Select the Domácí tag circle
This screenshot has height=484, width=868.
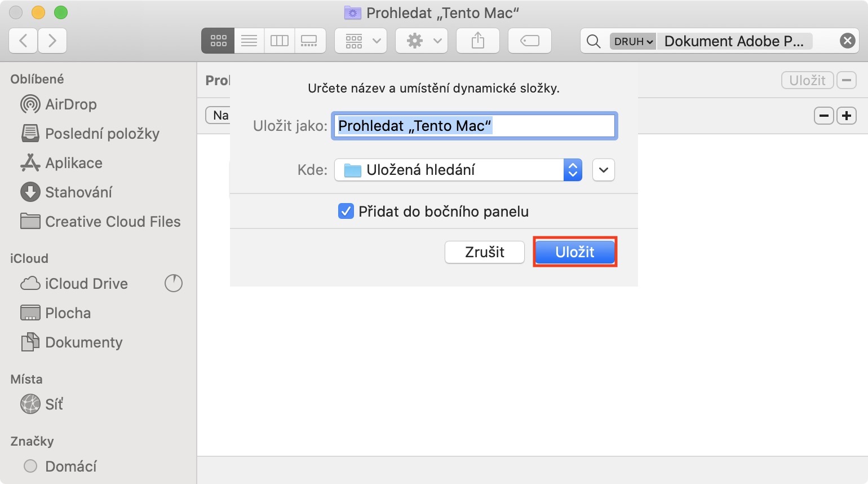30,466
